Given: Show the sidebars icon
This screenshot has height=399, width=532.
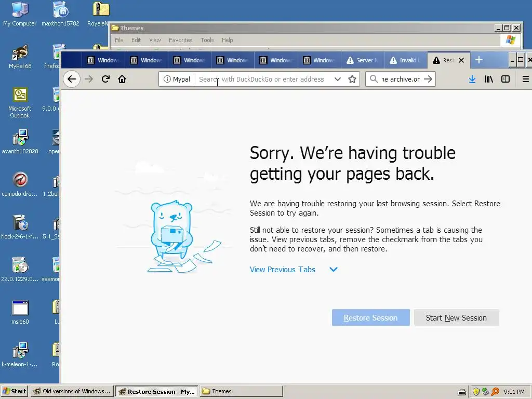Looking at the screenshot, I should pos(506,79).
